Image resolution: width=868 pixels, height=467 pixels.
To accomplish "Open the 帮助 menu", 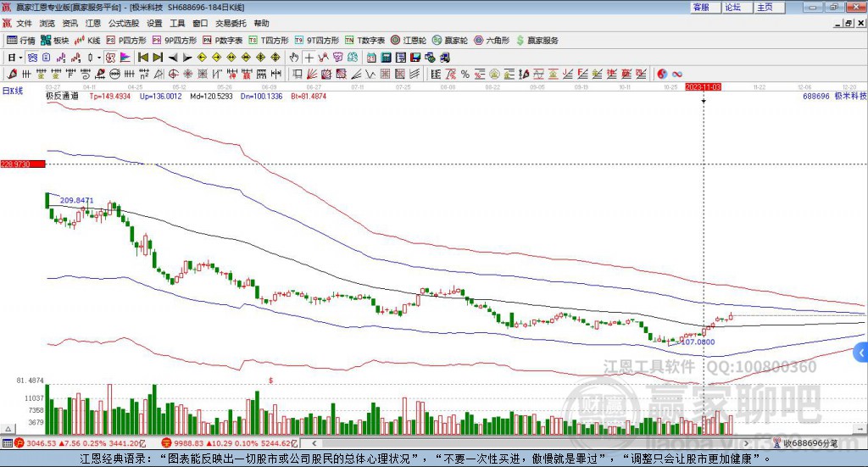I will point(261,23).
